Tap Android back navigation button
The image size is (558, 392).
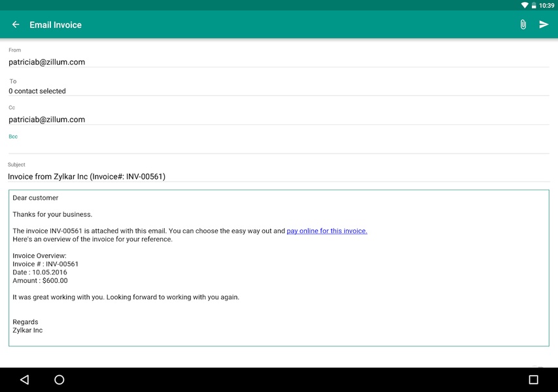pos(24,380)
